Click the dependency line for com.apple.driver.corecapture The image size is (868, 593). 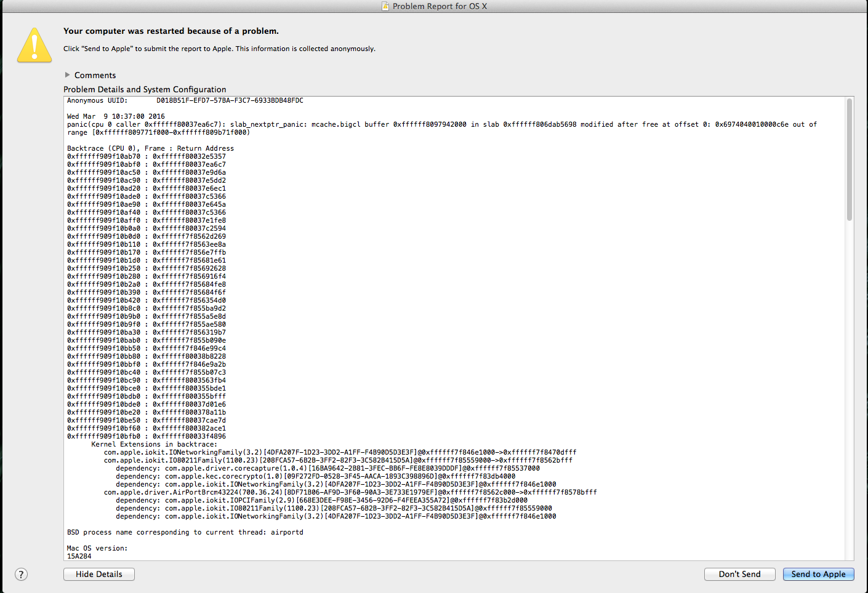point(328,468)
